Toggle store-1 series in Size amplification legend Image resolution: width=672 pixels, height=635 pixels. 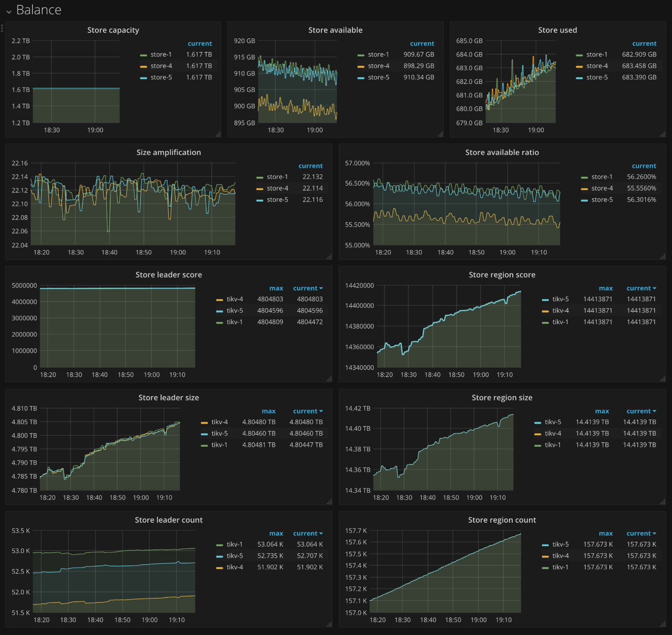277,177
